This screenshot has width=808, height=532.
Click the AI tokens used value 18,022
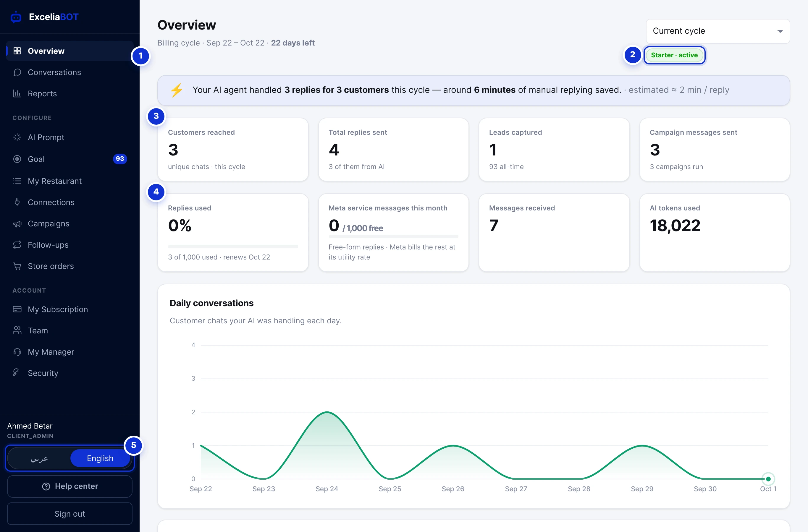click(675, 226)
